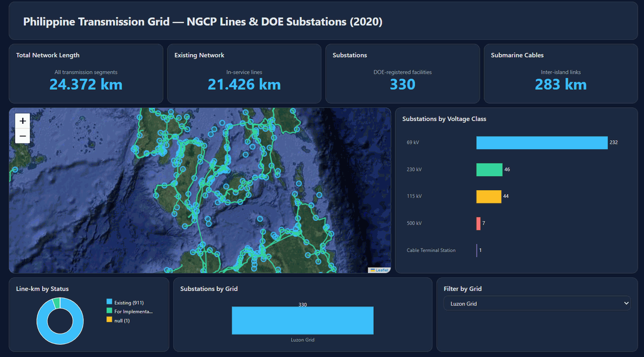Select the yellow 115 kV bar
Viewport: 644px width, 357px height.
(489, 197)
